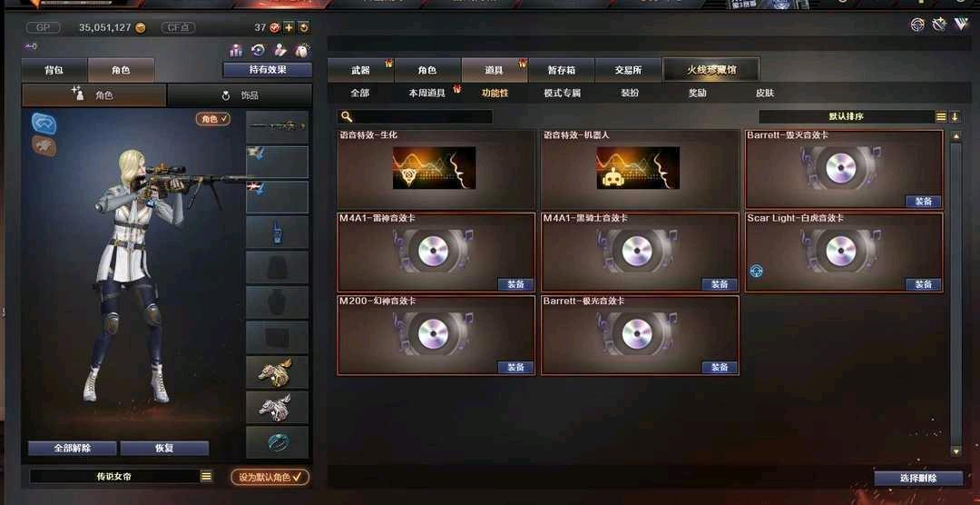Equip the M4A1-雷神 sound card

click(x=515, y=284)
